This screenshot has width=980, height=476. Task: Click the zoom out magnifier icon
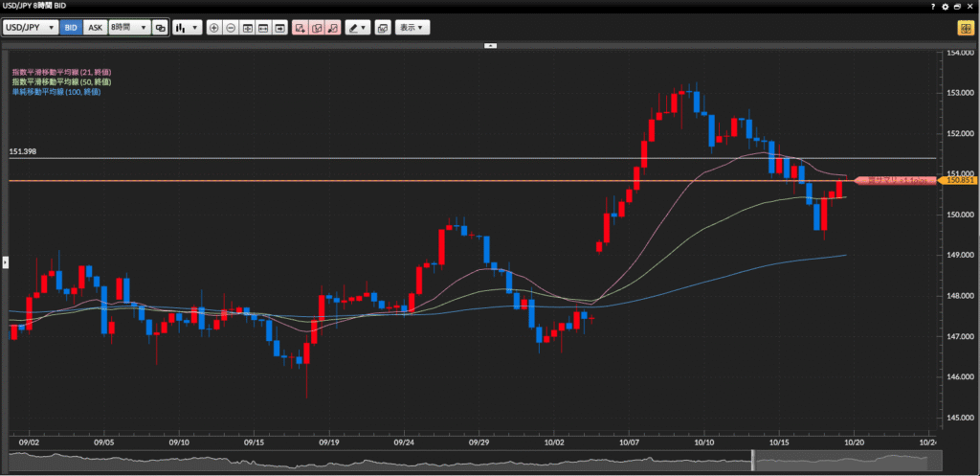point(231,28)
